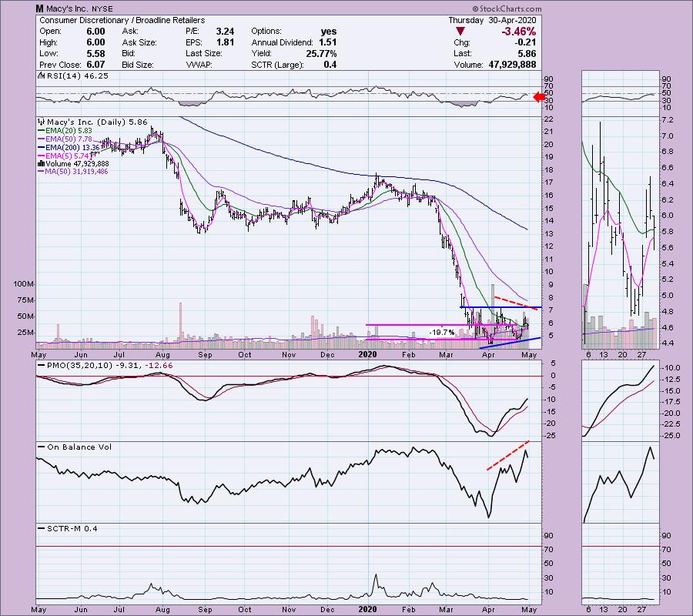Screen dimensions: 693x616
Task: Click the 75M volume axis label
Action: tap(25, 300)
